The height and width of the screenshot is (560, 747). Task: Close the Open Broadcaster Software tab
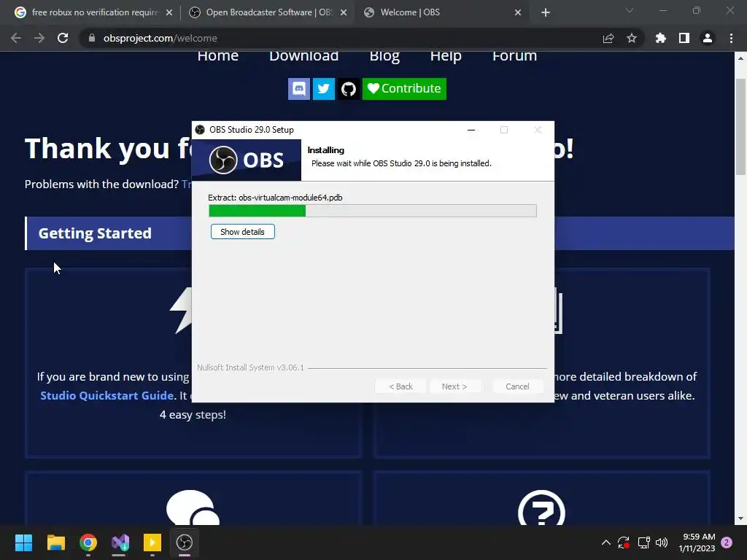pos(344,13)
